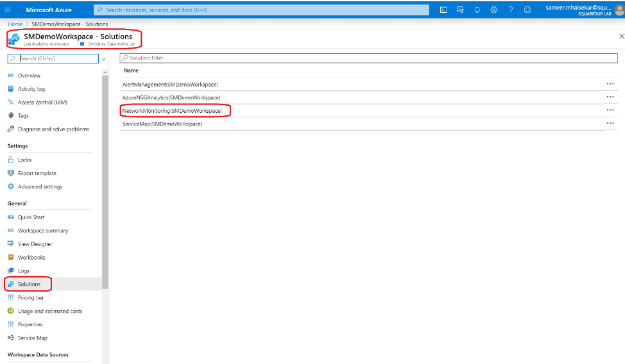Open the NetworkMonitoring(SMDemoWorkspace) solution
Screen dimensions: 625x364
[172, 111]
